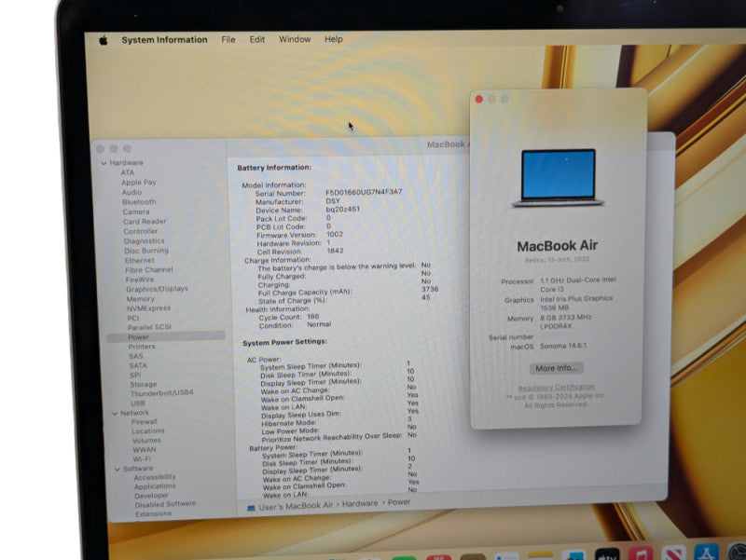746x560 pixels.
Task: Select Controller in the sidebar
Action: coord(141,231)
